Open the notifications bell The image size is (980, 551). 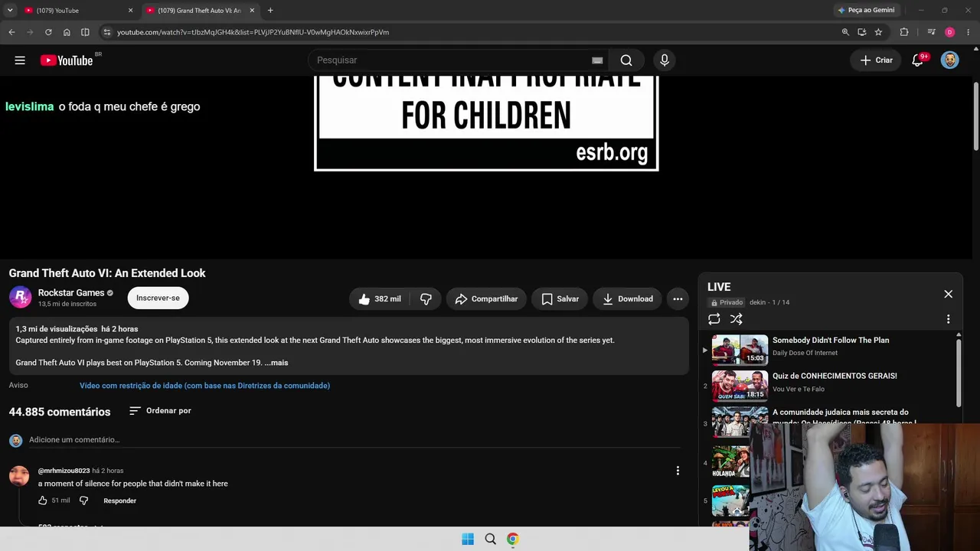pyautogui.click(x=917, y=60)
